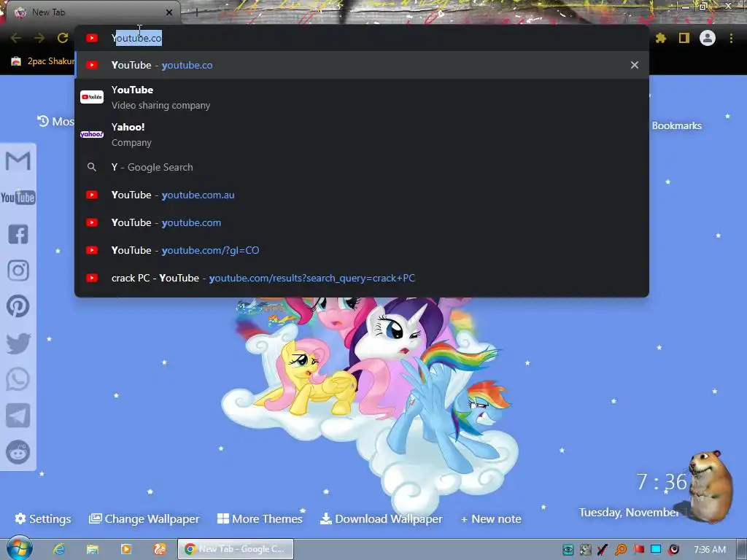The height and width of the screenshot is (560, 747).
Task: Open Pinterest from the left sidebar
Action: (18, 306)
